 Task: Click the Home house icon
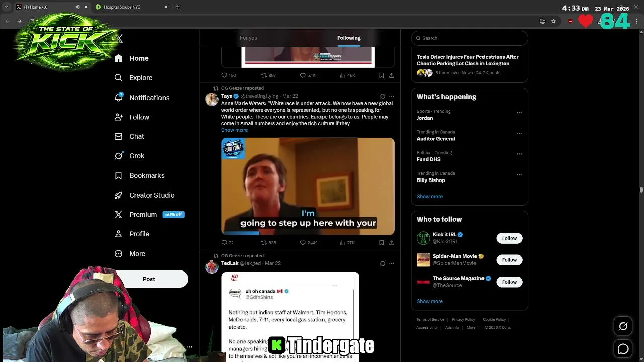pos(118,58)
